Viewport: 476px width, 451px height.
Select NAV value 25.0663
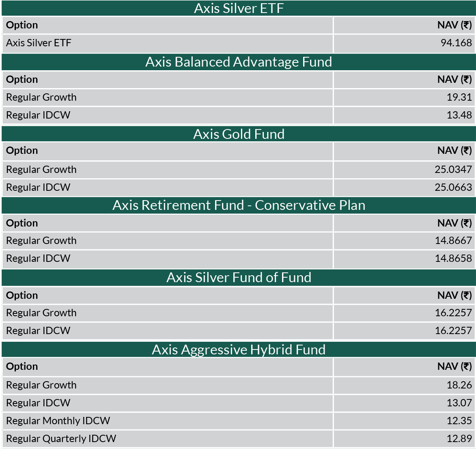coord(453,188)
